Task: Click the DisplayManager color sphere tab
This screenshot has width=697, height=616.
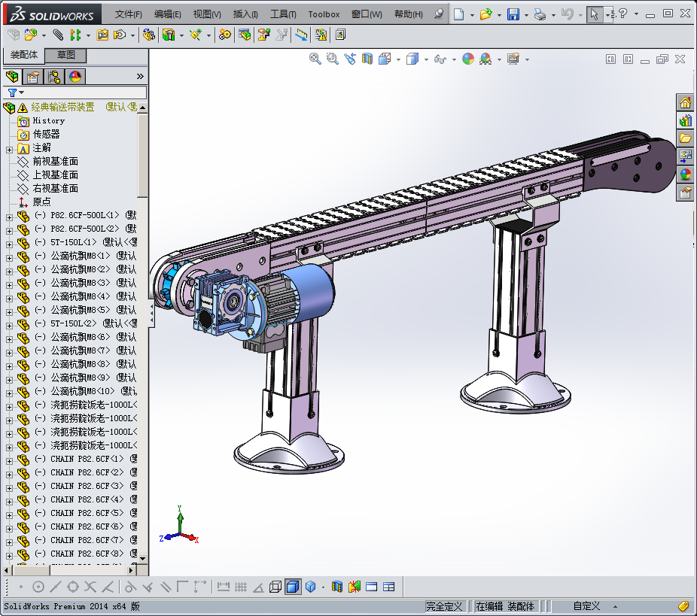Action: click(x=75, y=77)
